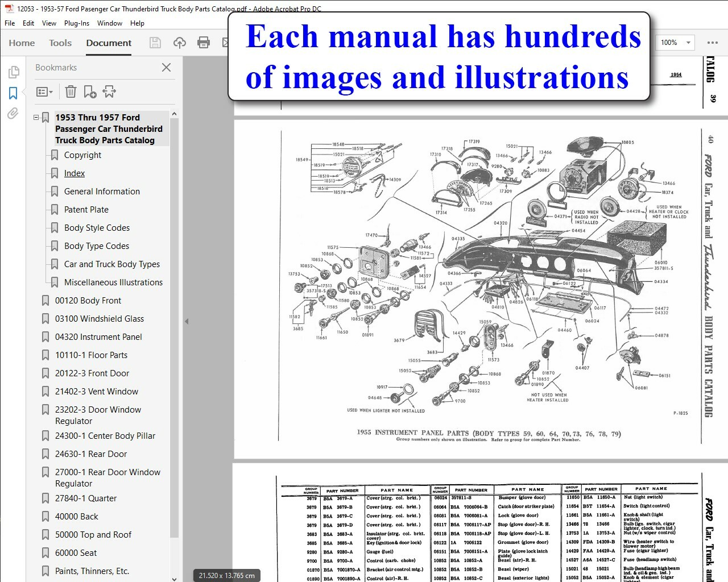Screen dimensions: 728x582
Task: Click the More tools ellipsis button
Action: pyautogui.click(x=712, y=43)
